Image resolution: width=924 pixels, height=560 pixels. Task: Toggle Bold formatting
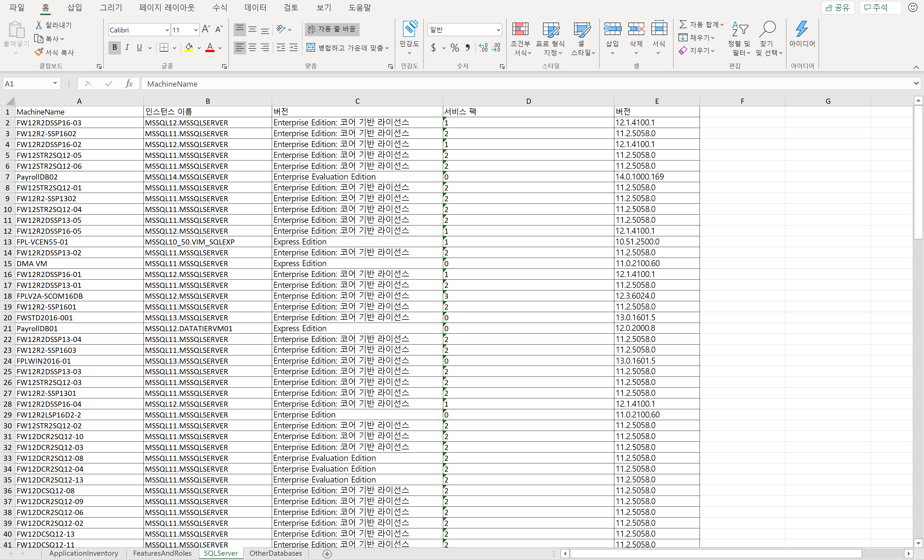(115, 48)
